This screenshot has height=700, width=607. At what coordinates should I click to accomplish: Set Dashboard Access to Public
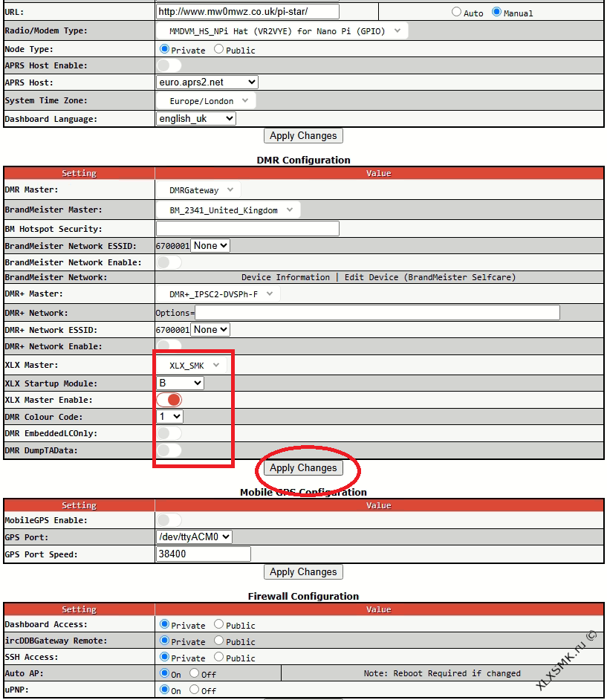(x=218, y=624)
